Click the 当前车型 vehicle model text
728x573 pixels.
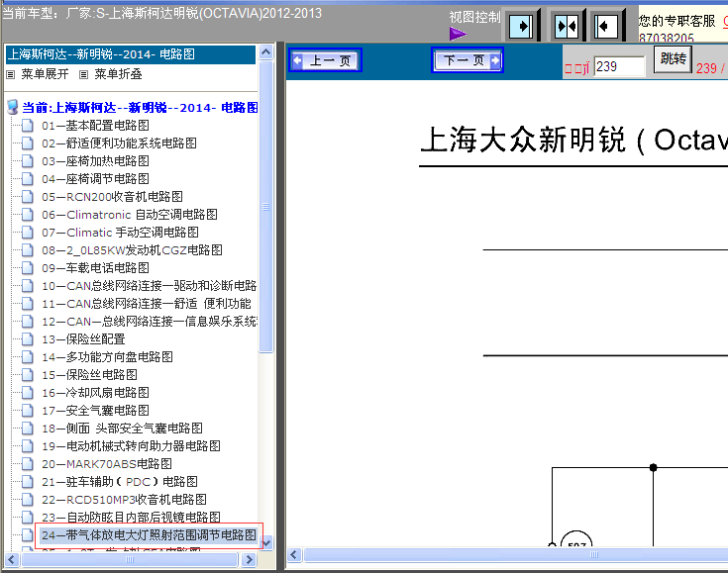[162, 13]
